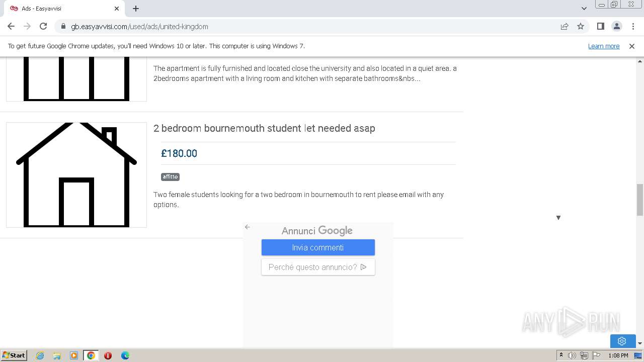Image resolution: width=644 pixels, height=362 pixels.
Task: Open network status tray icon
Action: pyautogui.click(x=584, y=355)
